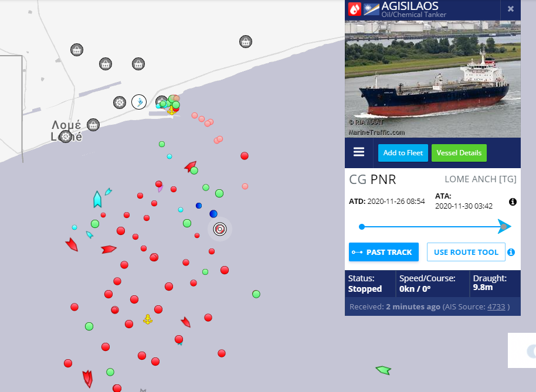Image resolution: width=536 pixels, height=392 pixels.
Task: Click the yellow anchor among red vessels
Action: click(148, 319)
